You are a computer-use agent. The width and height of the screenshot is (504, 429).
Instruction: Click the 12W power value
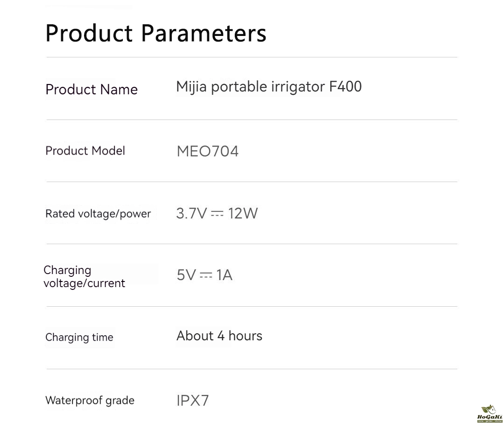pos(243,213)
